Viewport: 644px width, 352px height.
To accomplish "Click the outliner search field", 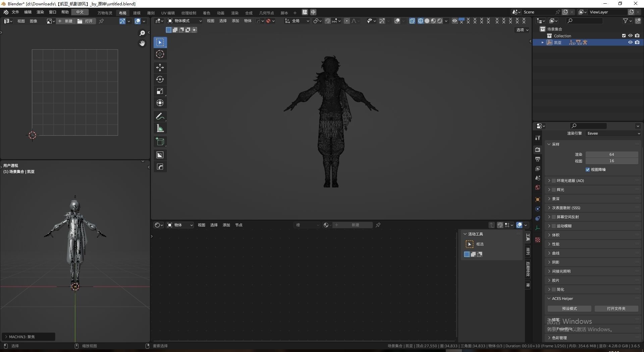I will [584, 21].
